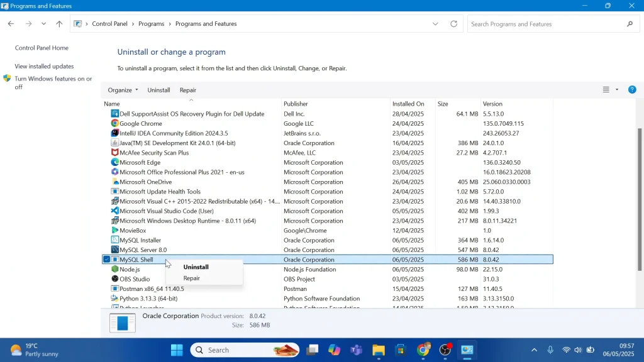Sort by the Publisher column header
This screenshot has width=644, height=362.
[336, 104]
